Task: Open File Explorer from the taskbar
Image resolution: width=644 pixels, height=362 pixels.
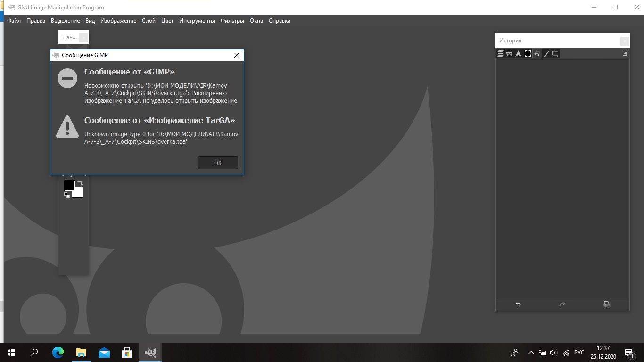Action: (x=81, y=353)
